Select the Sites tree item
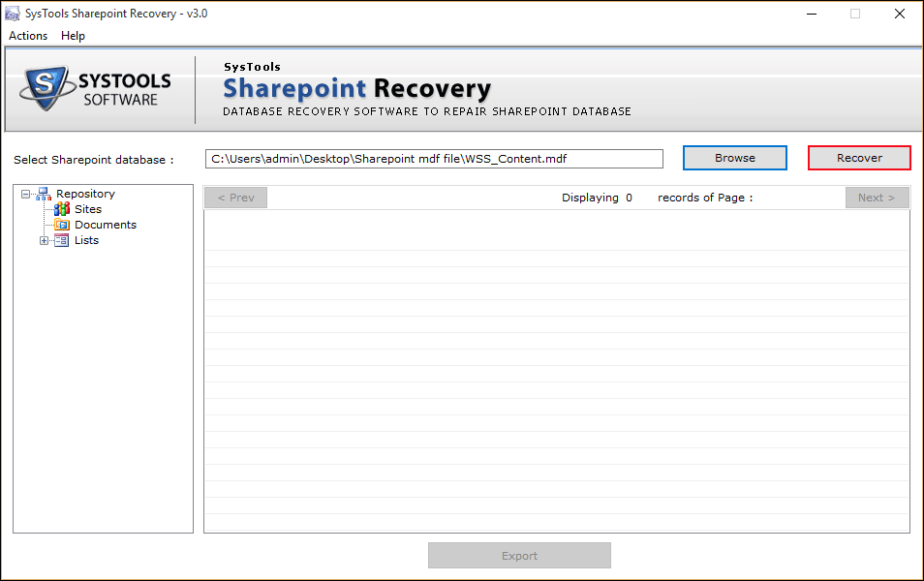The height and width of the screenshot is (581, 924). click(x=88, y=209)
